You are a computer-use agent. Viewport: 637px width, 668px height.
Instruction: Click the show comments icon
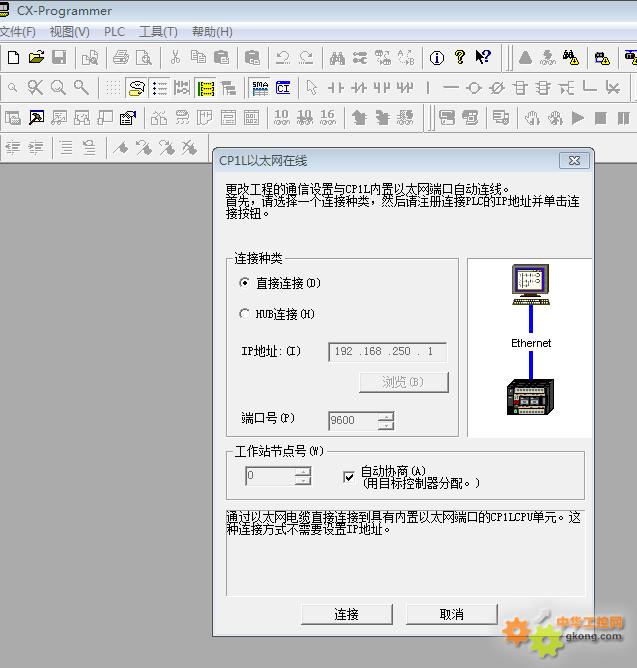[136, 88]
